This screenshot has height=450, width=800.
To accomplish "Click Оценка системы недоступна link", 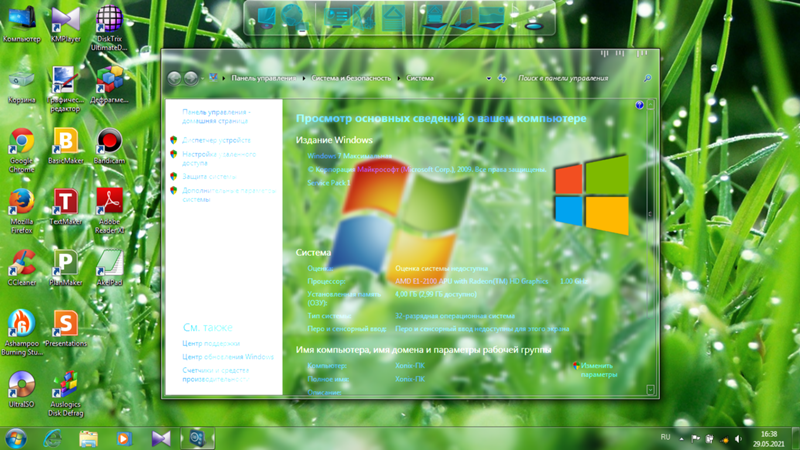I will click(441, 268).
